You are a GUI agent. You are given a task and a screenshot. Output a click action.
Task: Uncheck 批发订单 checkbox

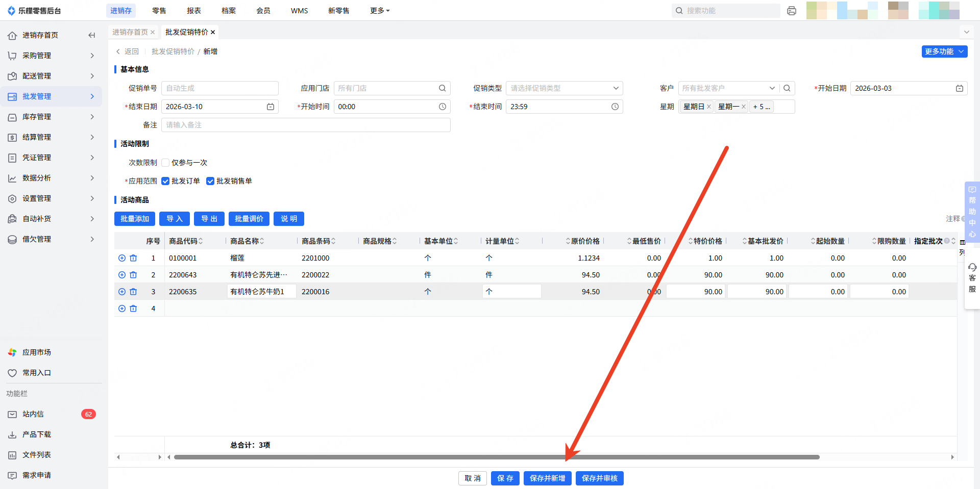pyautogui.click(x=165, y=181)
